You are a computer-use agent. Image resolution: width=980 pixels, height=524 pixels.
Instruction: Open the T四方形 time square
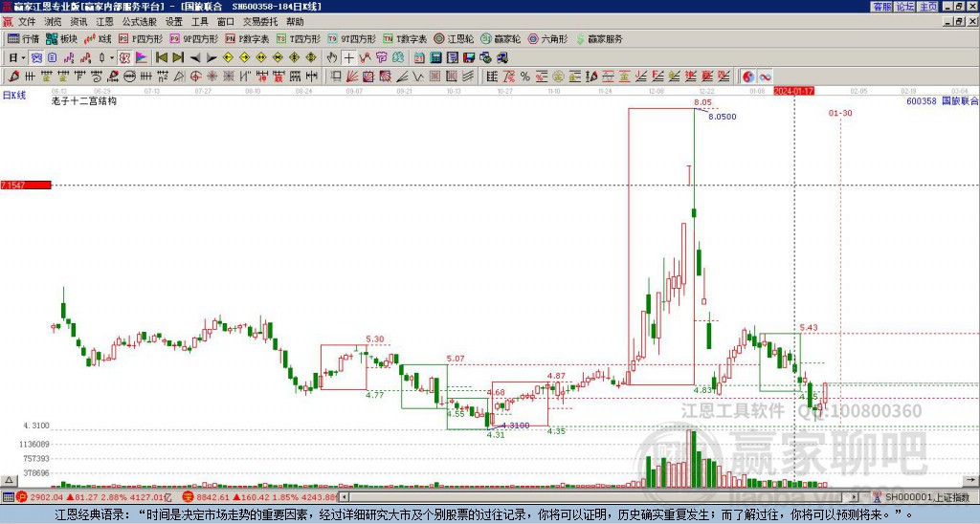click(299, 38)
